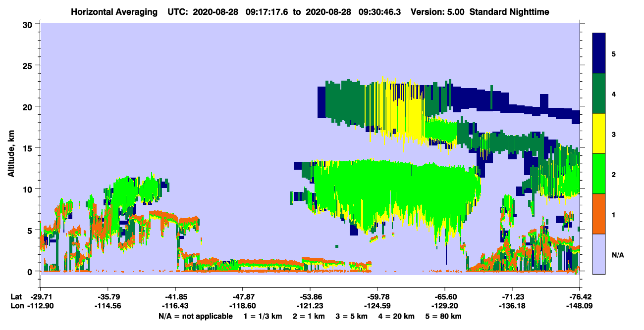
Task: Click the latitude value -76.42
Action: (x=580, y=297)
